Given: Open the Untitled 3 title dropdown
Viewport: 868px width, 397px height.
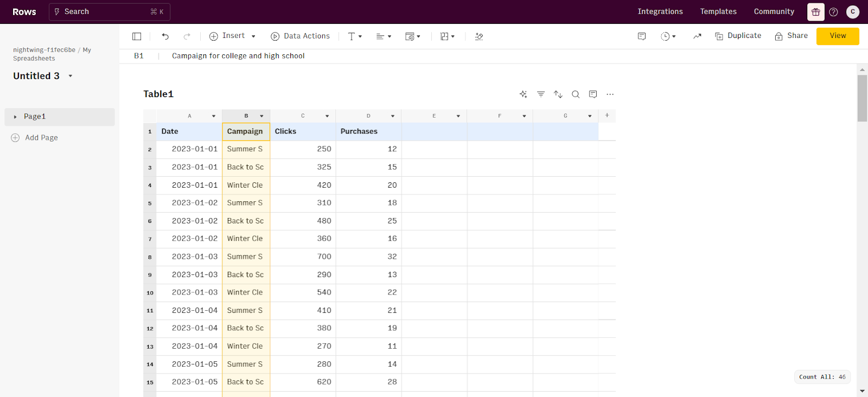Looking at the screenshot, I should [71, 76].
